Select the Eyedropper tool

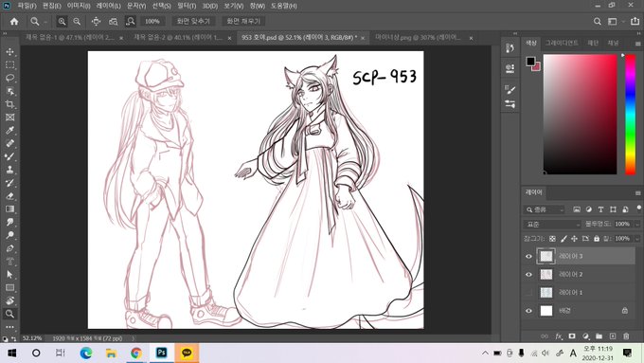(9, 131)
